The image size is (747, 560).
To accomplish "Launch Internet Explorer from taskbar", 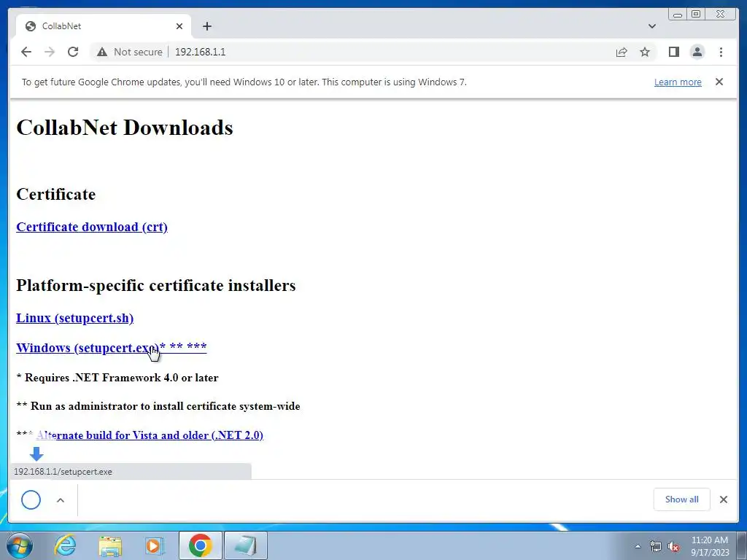I will pos(65,545).
